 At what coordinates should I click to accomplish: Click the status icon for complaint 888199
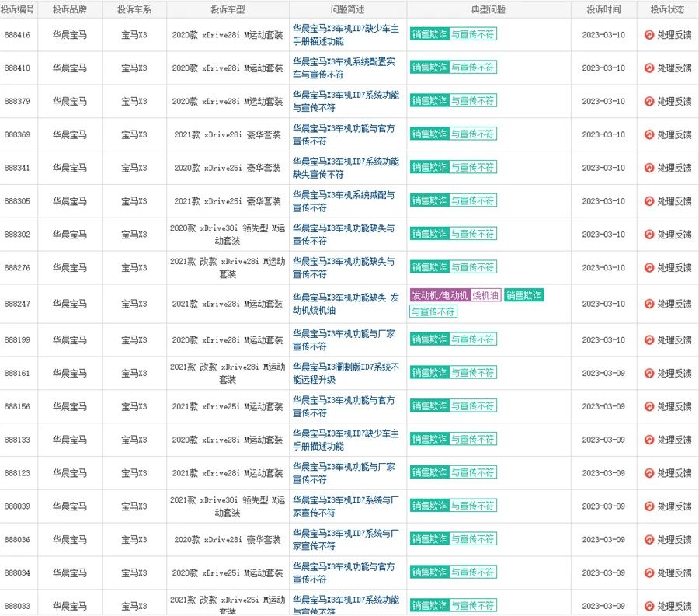[649, 340]
